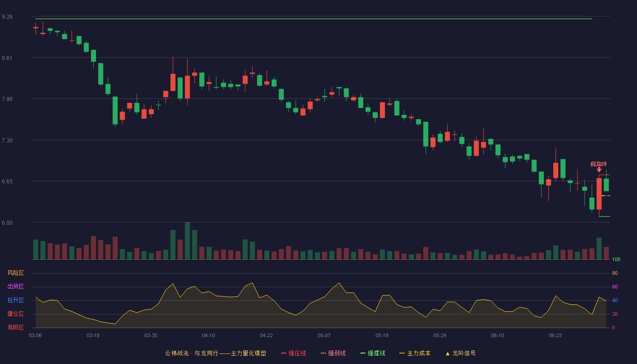Click the 7.30 price axis label
The width and height of the screenshot is (637, 364).
(7, 141)
